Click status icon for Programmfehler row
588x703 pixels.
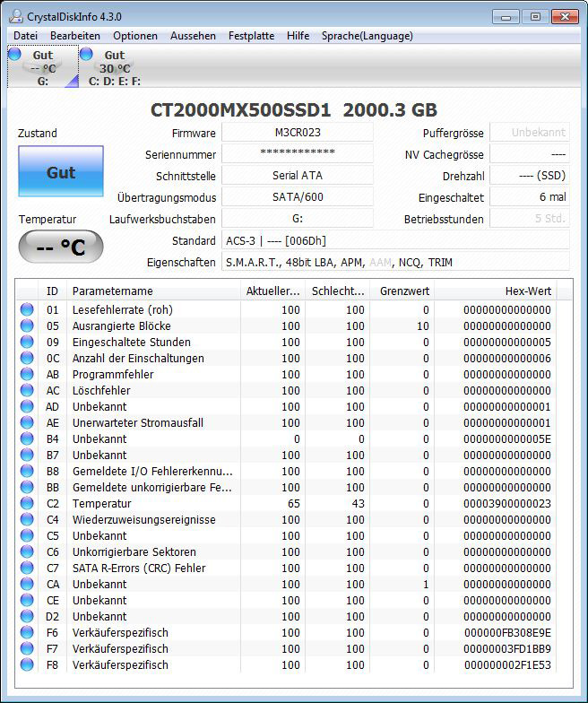pos(27,374)
